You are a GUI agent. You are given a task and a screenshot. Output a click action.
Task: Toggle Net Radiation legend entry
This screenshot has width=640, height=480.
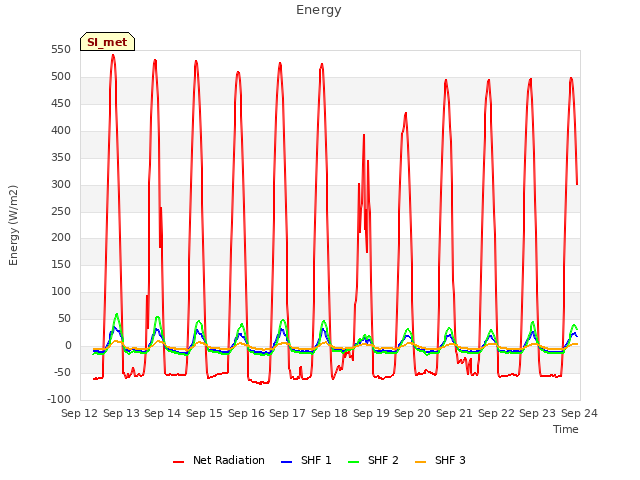click(219, 460)
